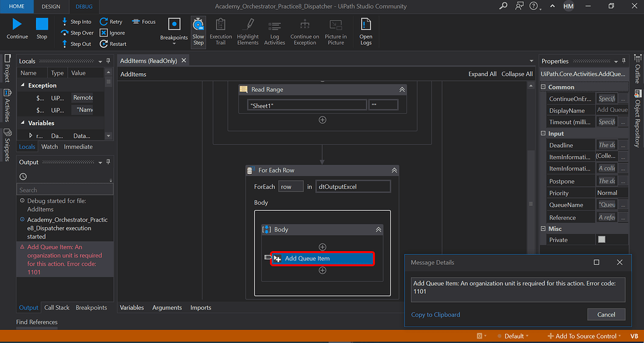Click the Search field in Output panel
The height and width of the screenshot is (343, 644).
click(x=65, y=189)
